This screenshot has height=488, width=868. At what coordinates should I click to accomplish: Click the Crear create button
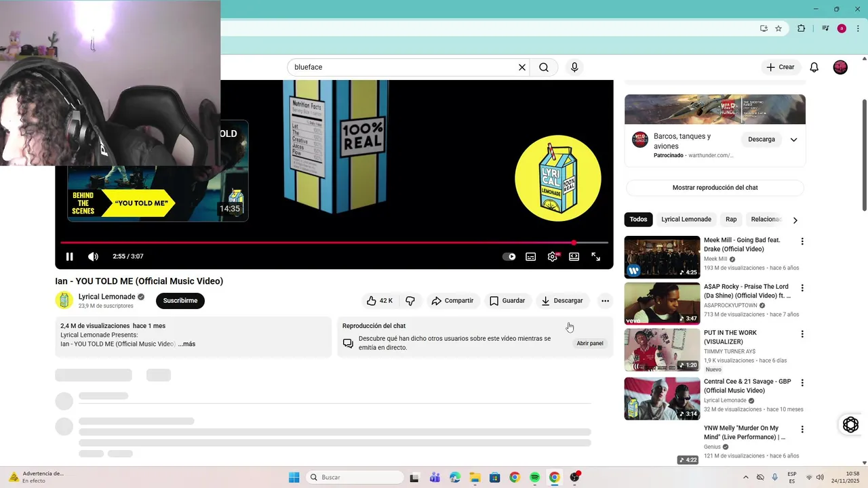click(780, 67)
